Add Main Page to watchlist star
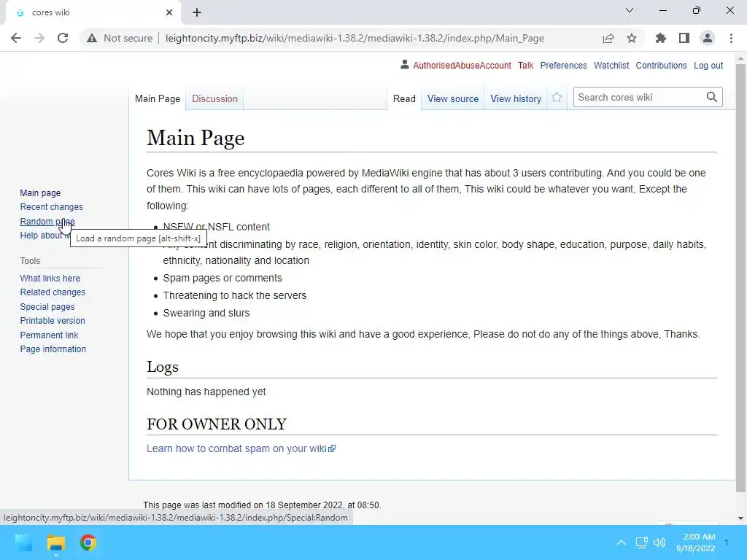The width and height of the screenshot is (747, 560). [557, 98]
